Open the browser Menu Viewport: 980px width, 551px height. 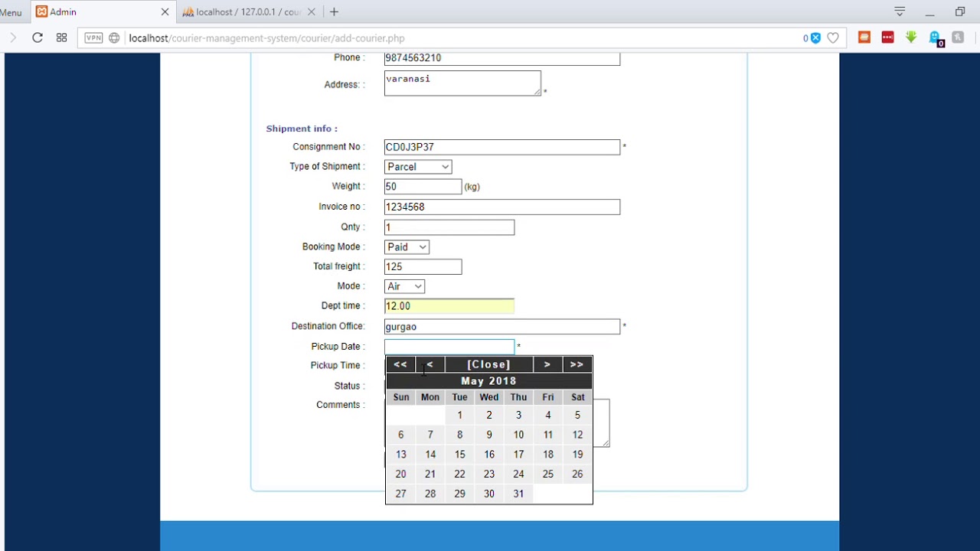pyautogui.click(x=11, y=12)
